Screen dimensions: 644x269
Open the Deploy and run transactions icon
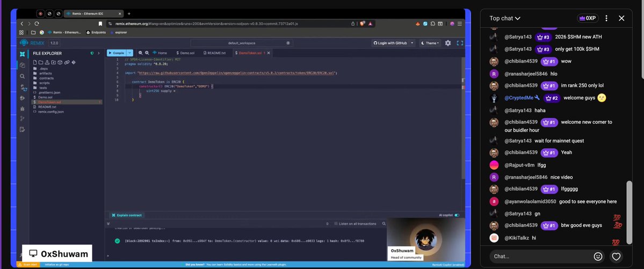pos(23,98)
